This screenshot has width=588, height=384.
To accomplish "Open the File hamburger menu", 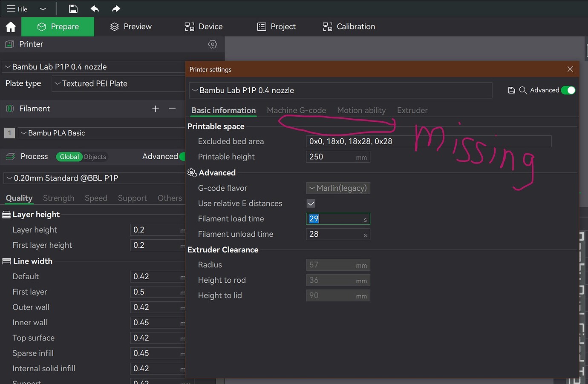I will point(17,9).
